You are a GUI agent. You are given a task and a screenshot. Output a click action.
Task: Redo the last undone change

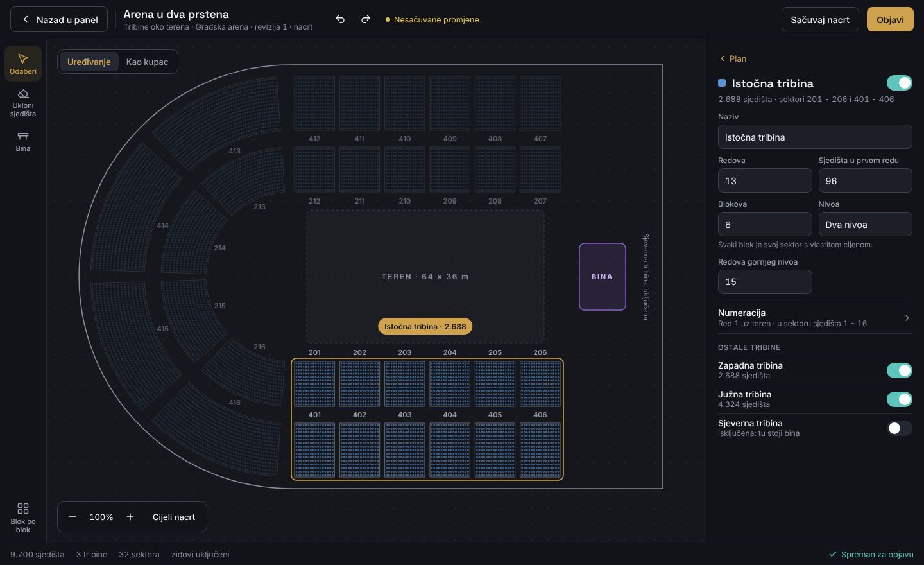click(366, 19)
